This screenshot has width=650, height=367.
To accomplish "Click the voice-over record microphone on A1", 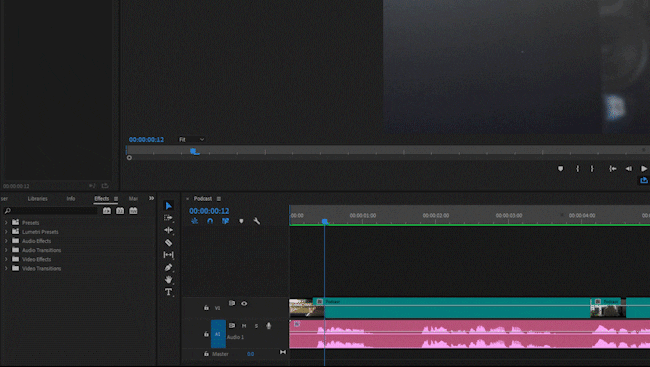I will [x=269, y=326].
